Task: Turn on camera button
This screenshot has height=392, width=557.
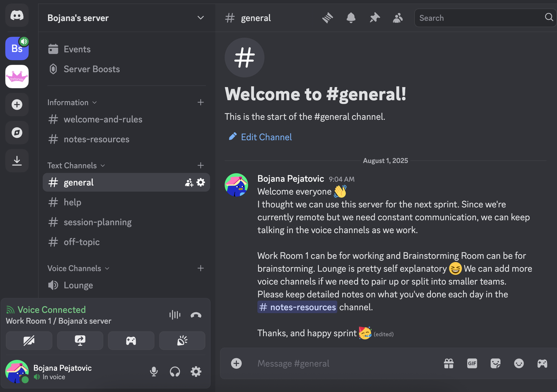Action: pyautogui.click(x=29, y=341)
